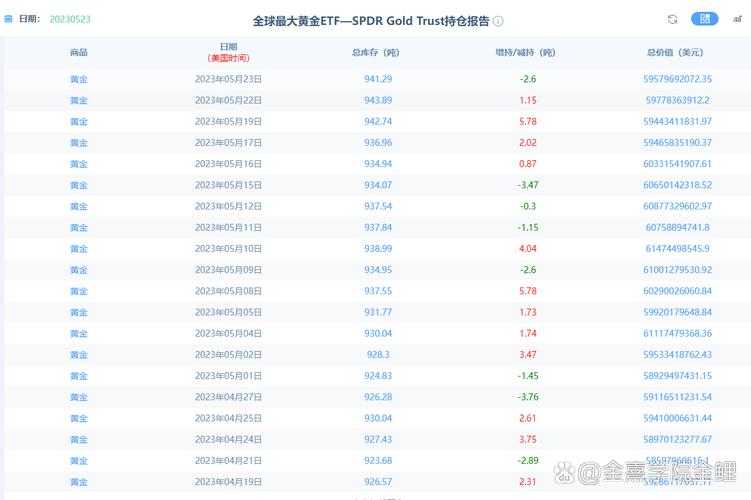Open 黄金 link in 2023年04月27日 row
The image size is (751, 500).
[x=79, y=397]
